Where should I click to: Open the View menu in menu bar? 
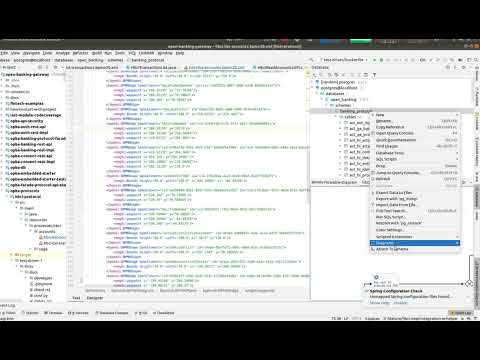15,53
